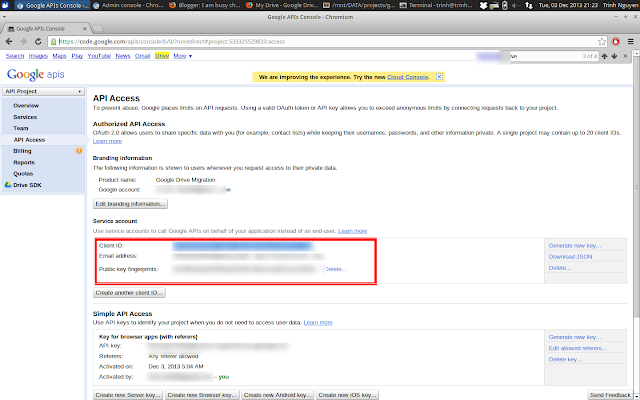Image resolution: width=640 pixels, height=400 pixels.
Task: Click the Download JSON link
Action: click(570, 257)
